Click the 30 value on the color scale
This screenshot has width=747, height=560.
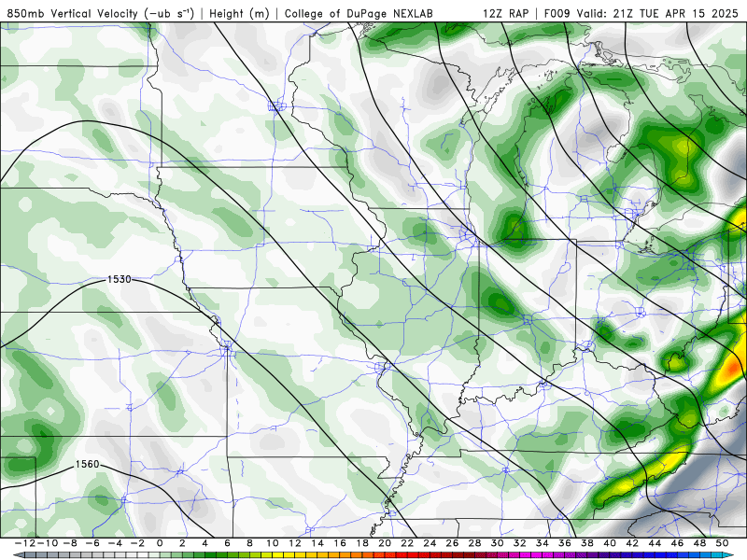(498, 543)
